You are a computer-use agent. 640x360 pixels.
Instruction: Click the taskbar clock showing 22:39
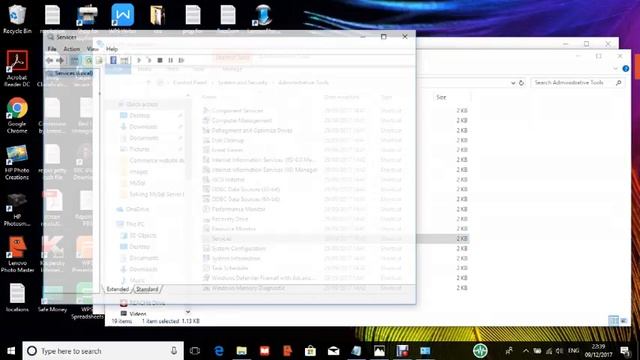tap(598, 351)
